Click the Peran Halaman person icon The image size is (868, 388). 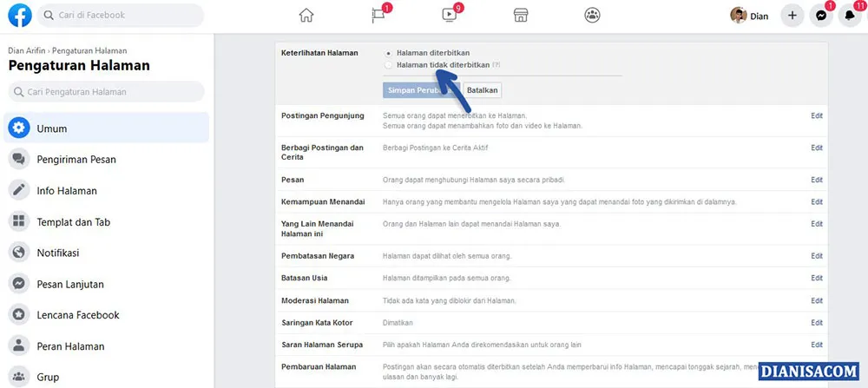click(19, 346)
